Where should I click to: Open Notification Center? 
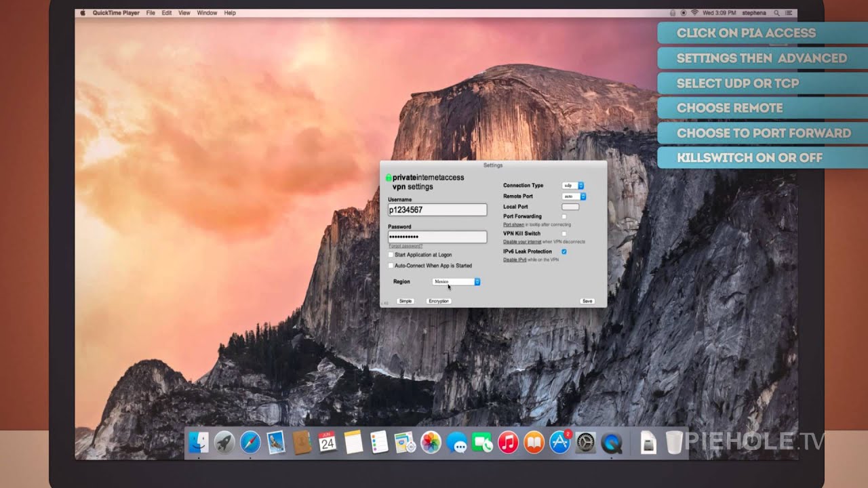tap(788, 13)
